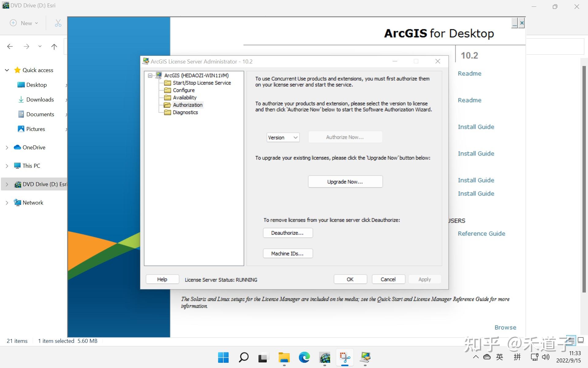Image resolution: width=588 pixels, height=368 pixels.
Task: Open the Reference Guide link
Action: pos(481,233)
